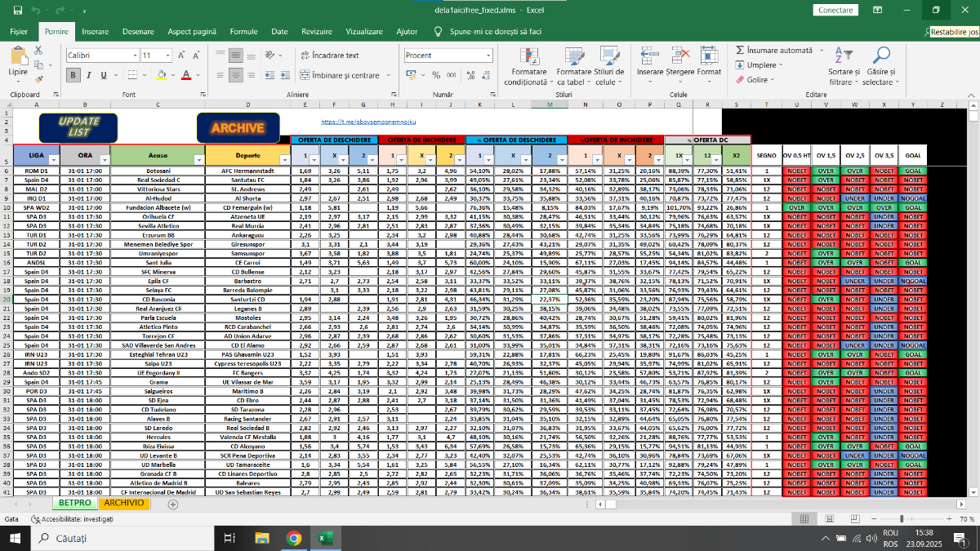Click the Format Painter brush icon
Viewport: 980px width, 551px height.
38,78
